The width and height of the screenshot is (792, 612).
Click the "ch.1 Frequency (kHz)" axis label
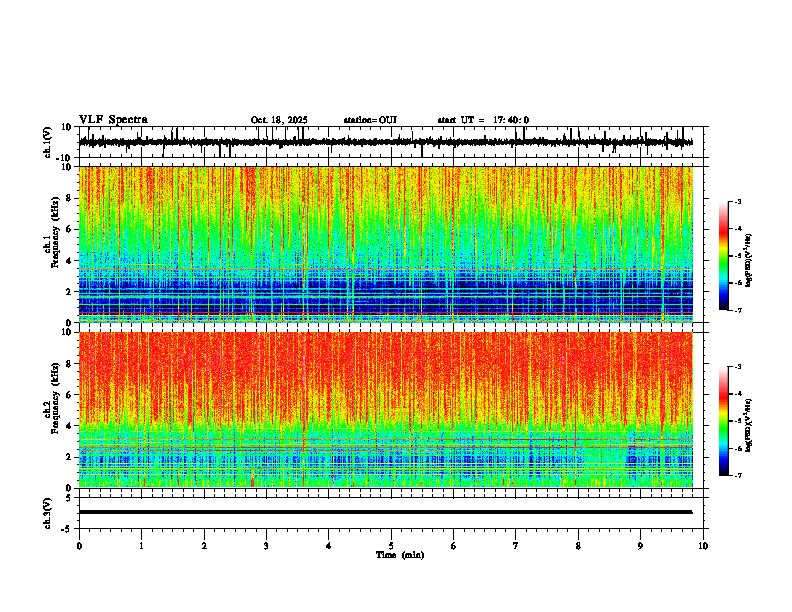[52, 232]
